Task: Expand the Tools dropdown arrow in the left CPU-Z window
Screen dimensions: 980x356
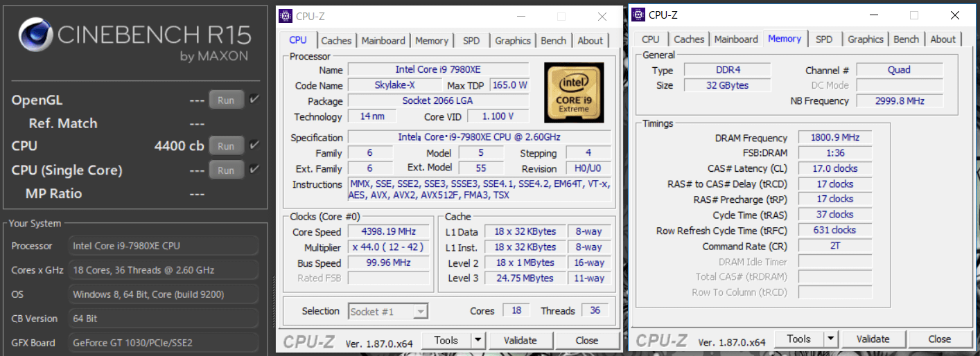Action: coord(478,340)
